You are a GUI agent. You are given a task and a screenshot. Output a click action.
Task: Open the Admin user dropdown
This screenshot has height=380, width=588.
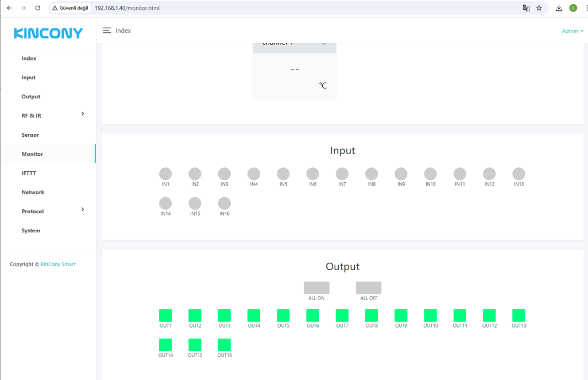[x=572, y=31]
